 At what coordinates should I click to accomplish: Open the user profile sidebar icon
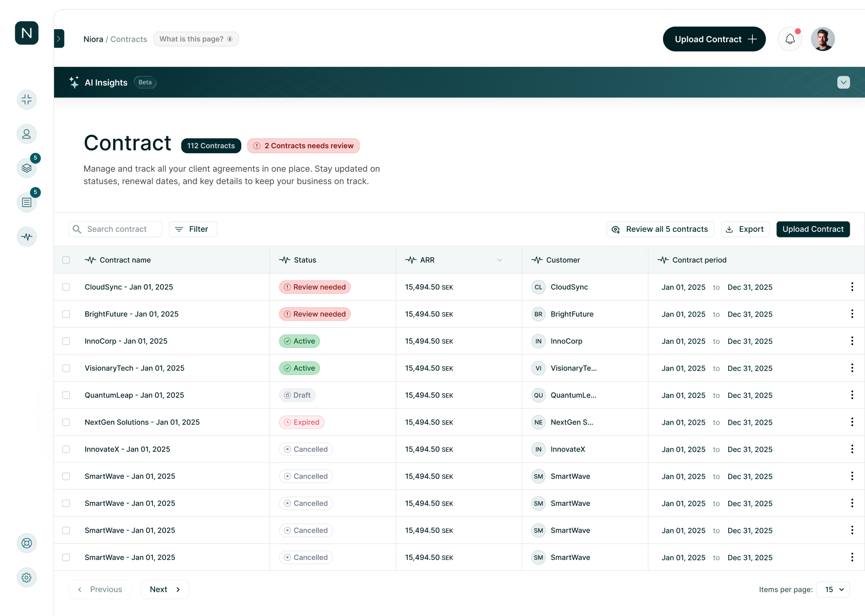[x=27, y=134]
